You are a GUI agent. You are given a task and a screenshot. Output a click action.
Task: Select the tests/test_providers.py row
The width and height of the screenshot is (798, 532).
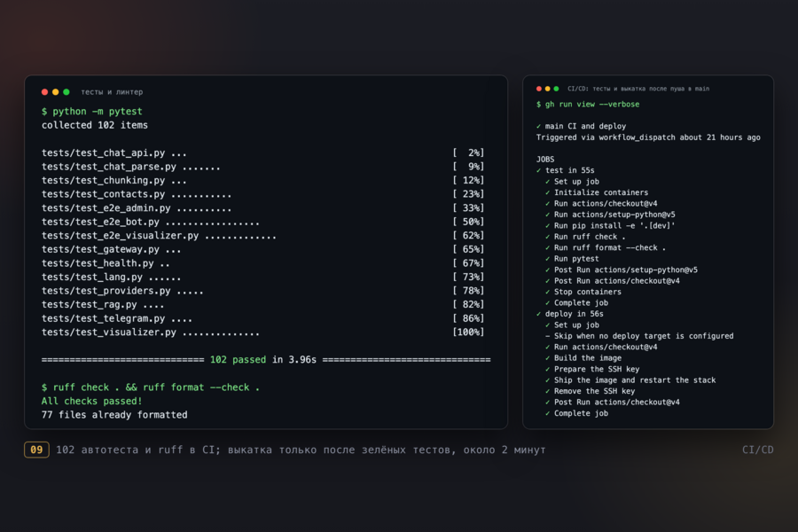262,291
